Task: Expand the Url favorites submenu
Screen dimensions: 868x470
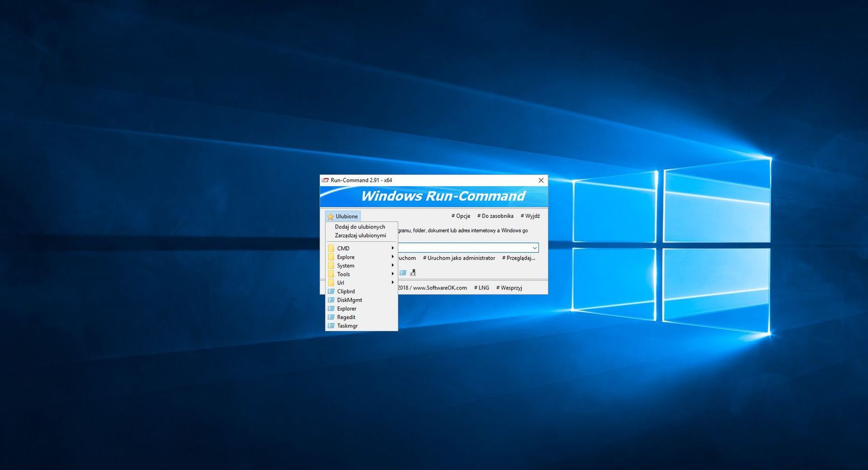Action: click(x=361, y=283)
